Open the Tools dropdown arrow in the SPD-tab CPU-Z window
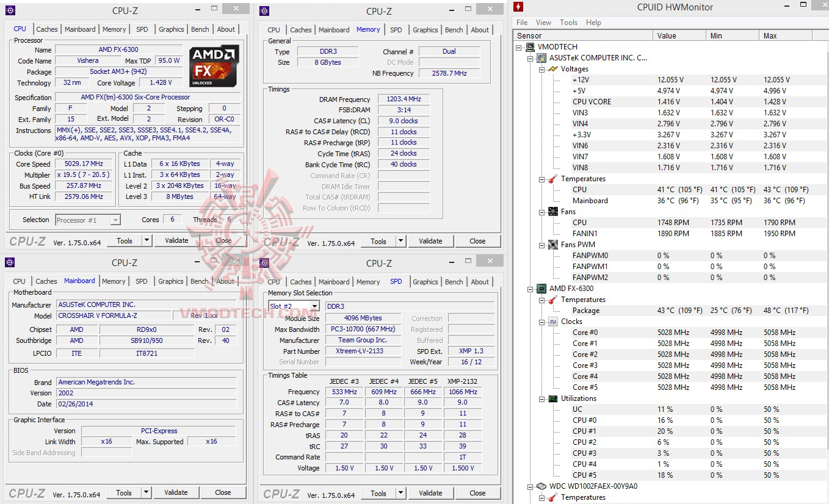Viewport: 829px width, 504px height. coord(400,493)
